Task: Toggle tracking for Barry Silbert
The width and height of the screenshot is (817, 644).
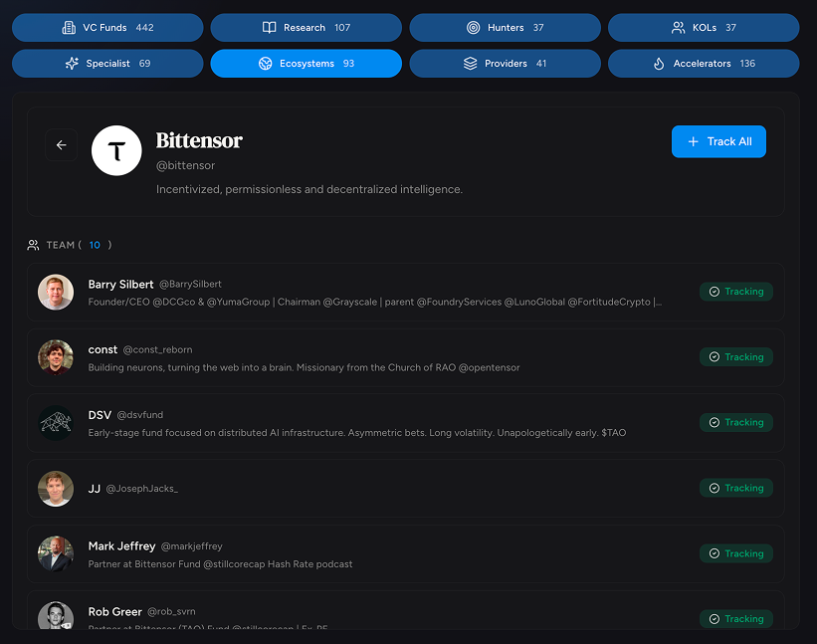Action: click(736, 292)
